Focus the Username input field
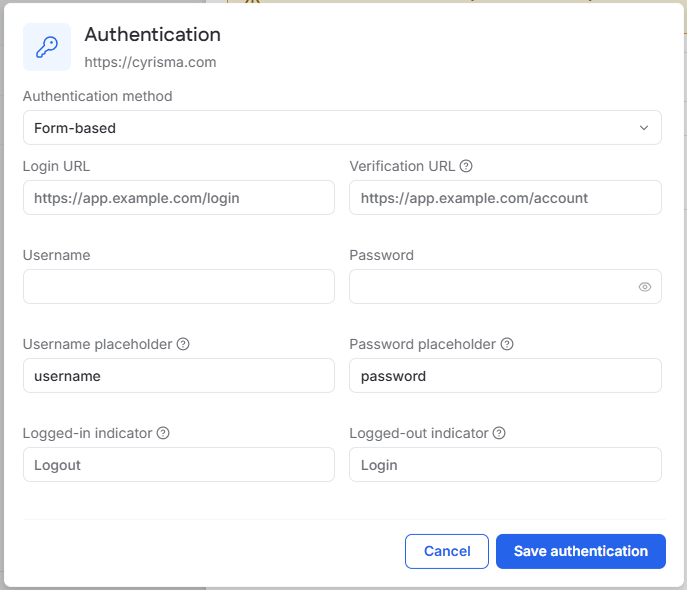The height and width of the screenshot is (590, 687). [179, 286]
